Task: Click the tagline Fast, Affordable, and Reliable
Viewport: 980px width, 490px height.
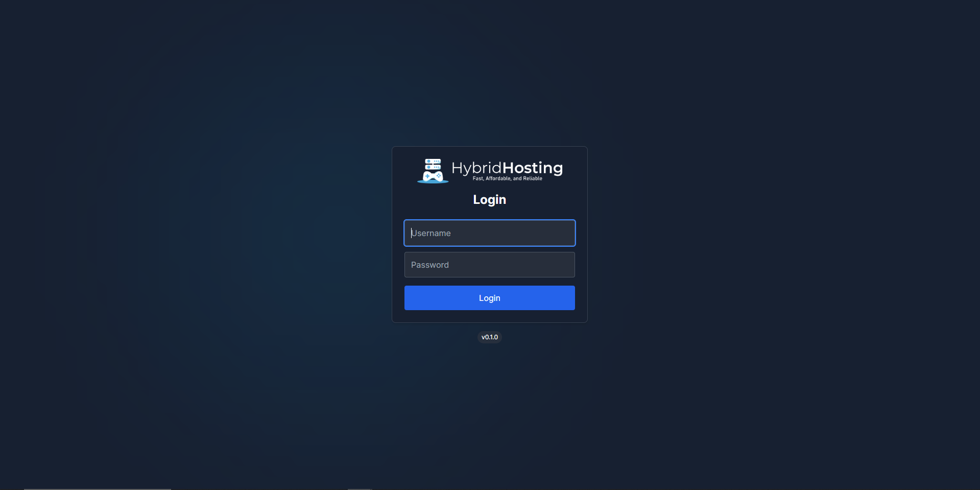Action: 508,179
